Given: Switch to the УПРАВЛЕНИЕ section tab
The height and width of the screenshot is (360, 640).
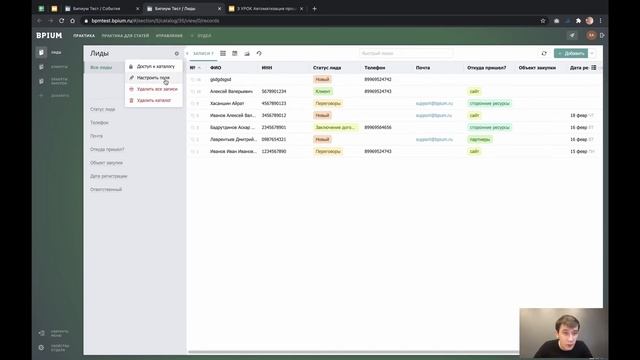Looking at the screenshot, I should click(x=169, y=36).
